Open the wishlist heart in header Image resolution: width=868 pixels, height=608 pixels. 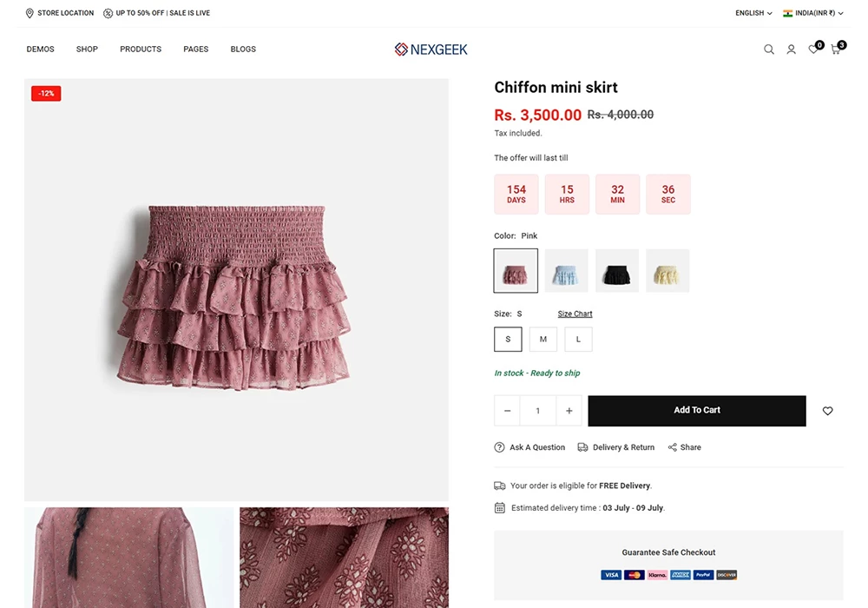tap(813, 50)
